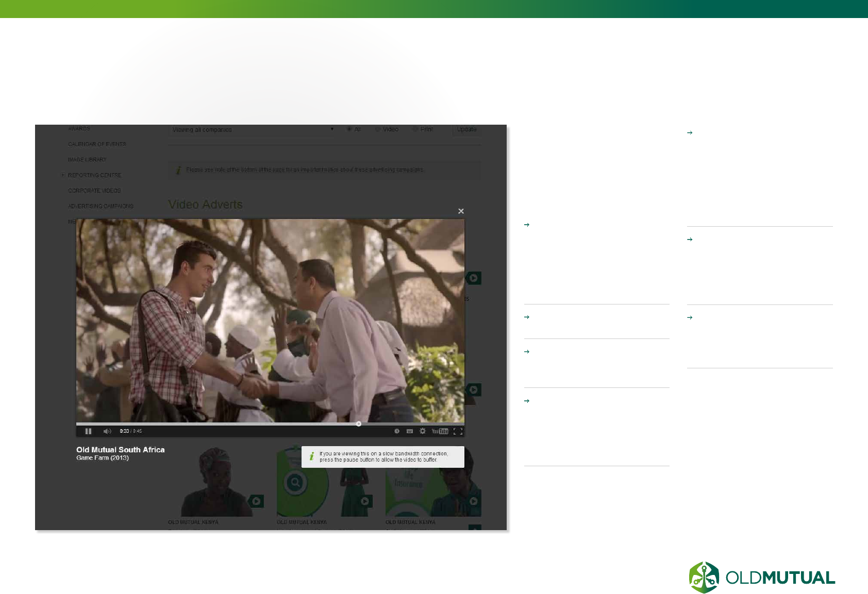Click the green play badge right of the video's upper half

(x=473, y=278)
